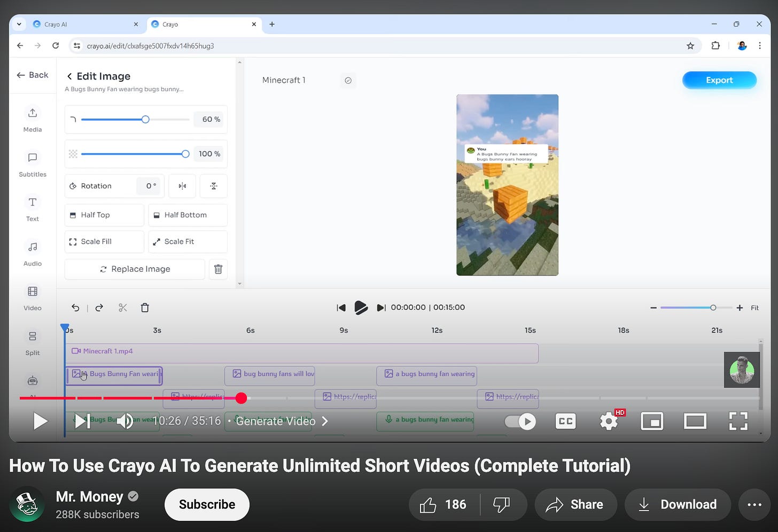Select the Minecraft 1.mp4 clip on the timeline

tap(302, 353)
